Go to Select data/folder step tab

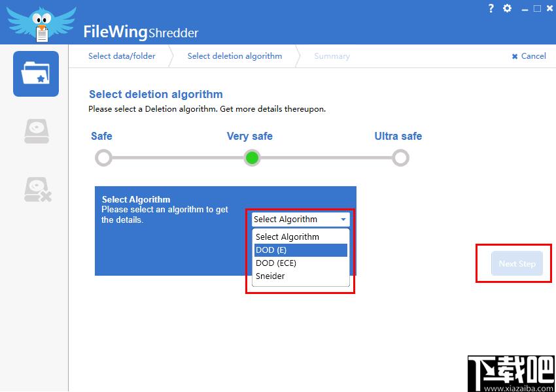pos(122,56)
